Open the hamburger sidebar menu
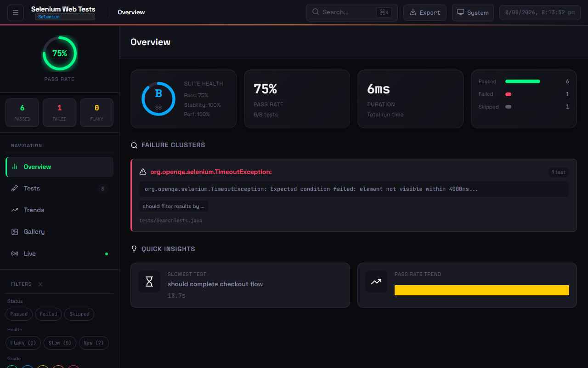Image resolution: width=588 pixels, height=368 pixels. (x=16, y=12)
